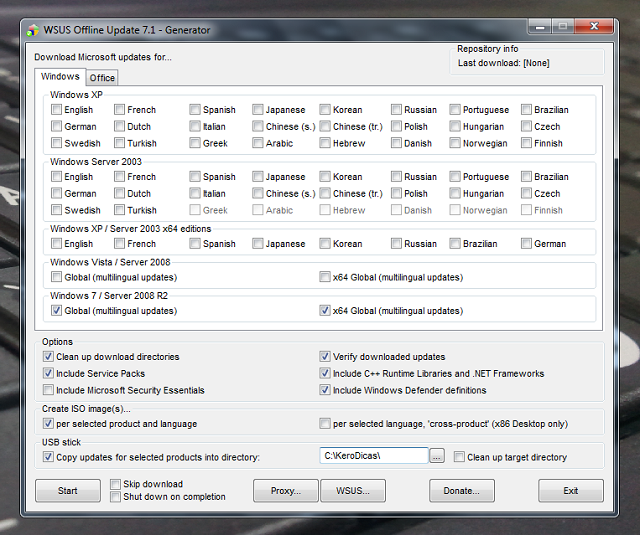This screenshot has height=535, width=640.
Task: Enable Japanese under Windows Server 2003
Action: pos(258,176)
